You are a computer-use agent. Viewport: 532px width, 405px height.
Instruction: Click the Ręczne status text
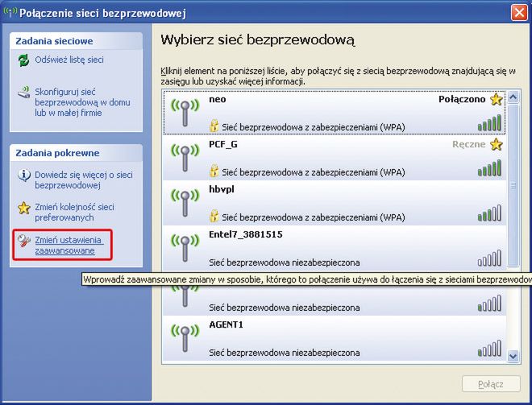(469, 145)
